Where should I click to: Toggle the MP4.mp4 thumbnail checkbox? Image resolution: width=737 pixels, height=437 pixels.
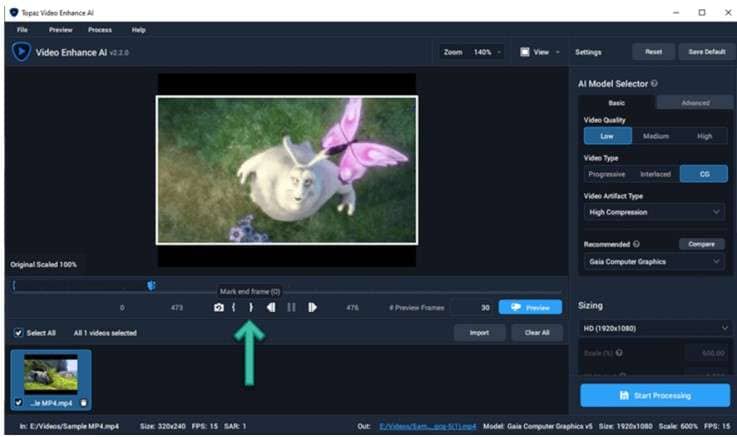point(18,403)
